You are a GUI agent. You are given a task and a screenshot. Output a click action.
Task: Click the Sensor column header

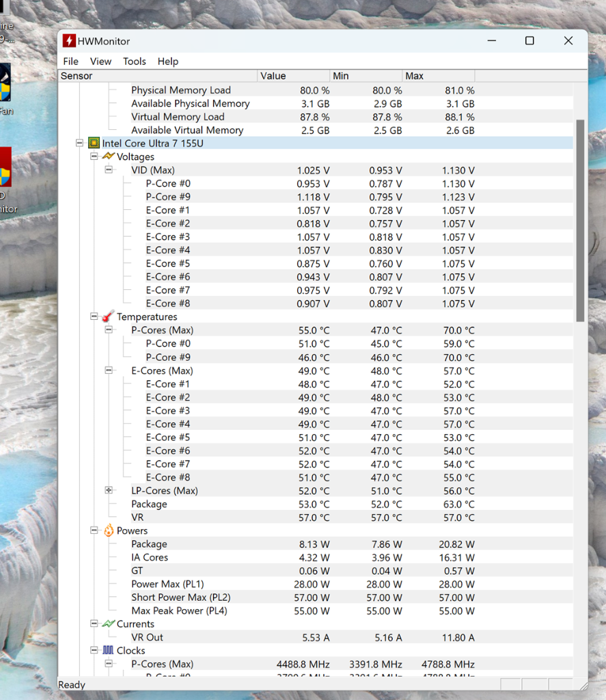(x=158, y=76)
